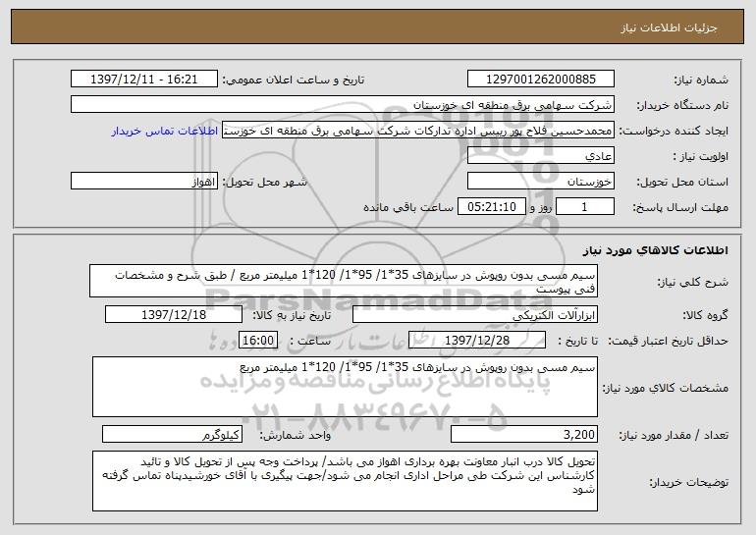Click the request creator field

click(x=417, y=131)
